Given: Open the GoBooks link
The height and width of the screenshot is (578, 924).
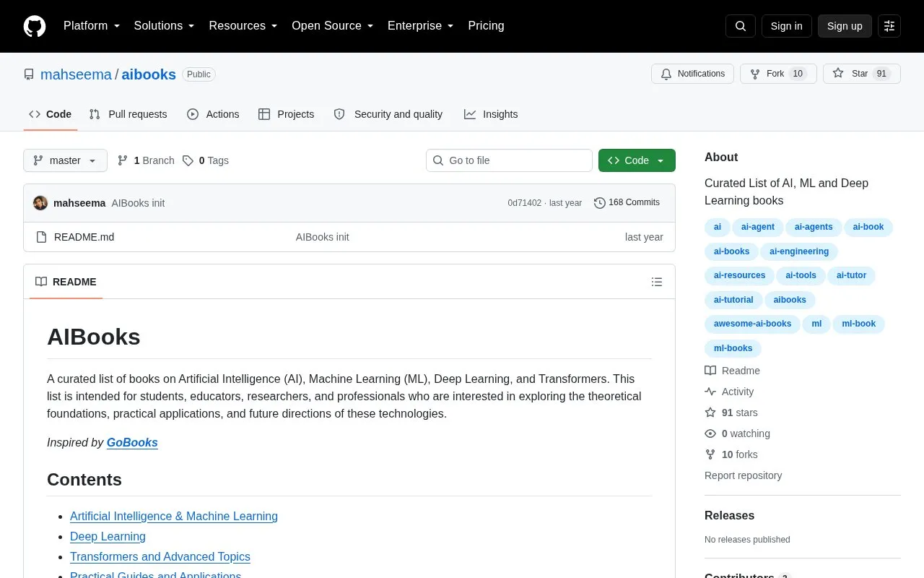Looking at the screenshot, I should (x=132, y=442).
